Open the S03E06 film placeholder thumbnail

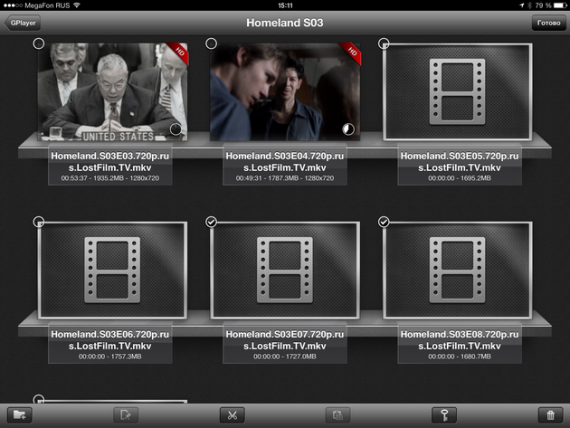point(113,270)
